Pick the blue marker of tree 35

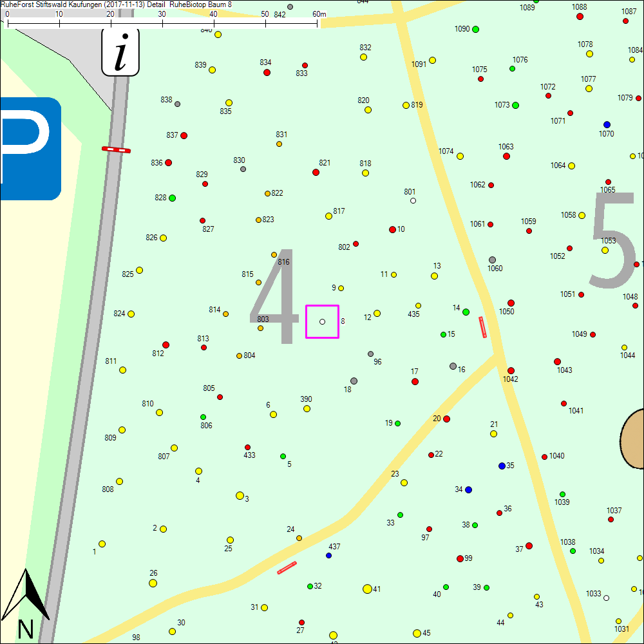[x=502, y=466]
